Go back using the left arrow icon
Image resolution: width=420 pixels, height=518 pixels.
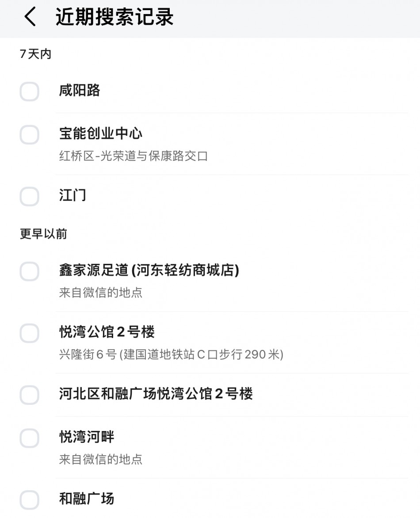pyautogui.click(x=30, y=17)
